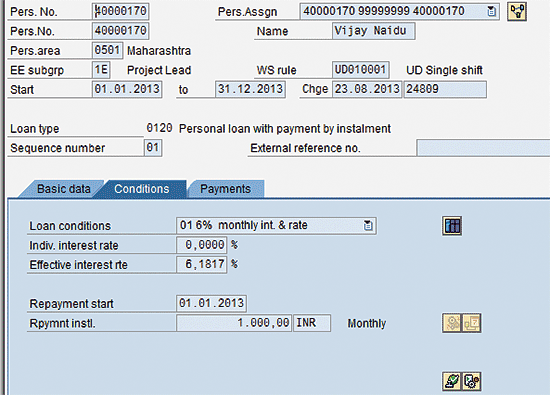Screen dimensions: 550x395
Task: Click the 'UD Single shift' text
Action: (444, 70)
